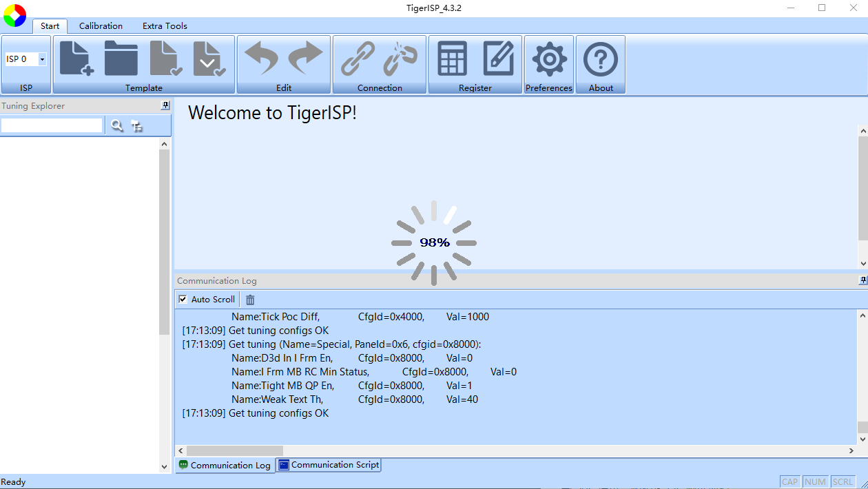Switch to the Calibration tab
This screenshot has height=489, width=868.
pyautogui.click(x=101, y=26)
